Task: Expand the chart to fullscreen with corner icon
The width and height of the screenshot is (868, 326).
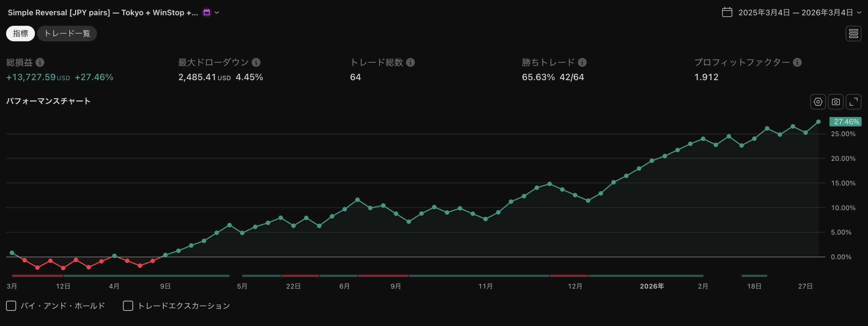Action: (x=854, y=101)
